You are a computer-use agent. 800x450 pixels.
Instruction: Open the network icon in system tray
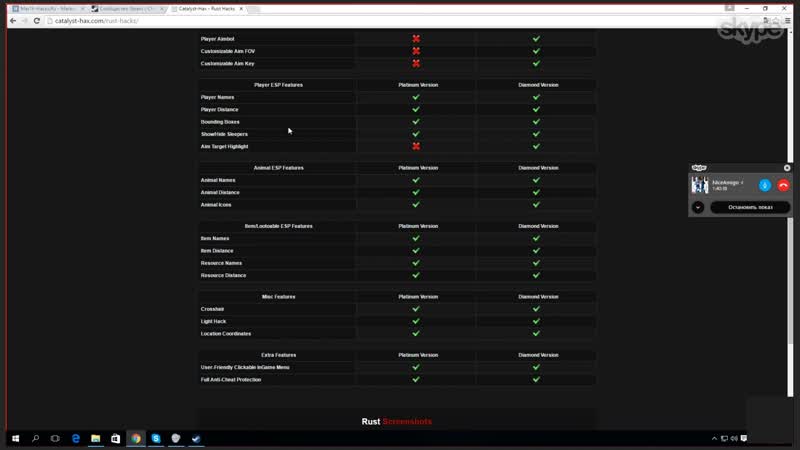click(x=724, y=438)
